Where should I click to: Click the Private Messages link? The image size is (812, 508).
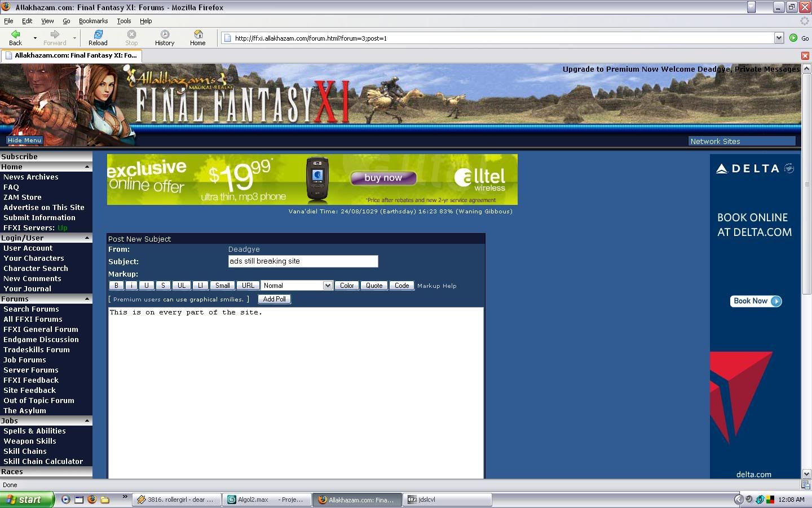pos(767,69)
